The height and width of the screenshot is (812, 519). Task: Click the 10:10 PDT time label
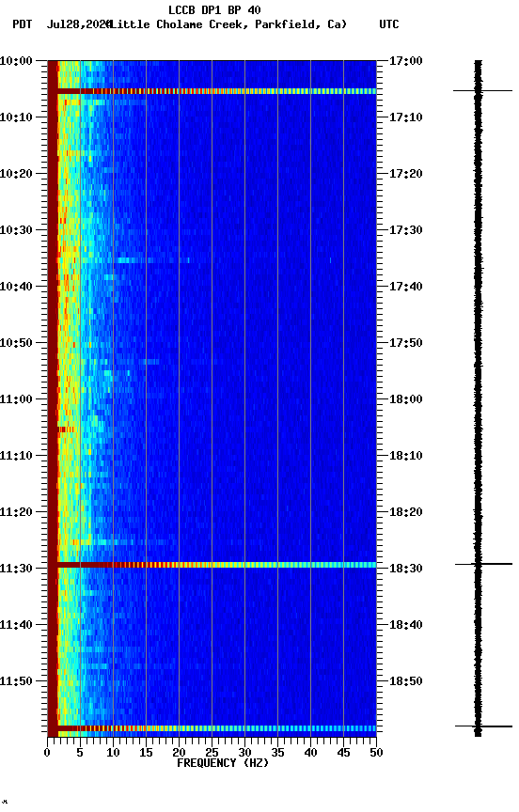pyautogui.click(x=16, y=117)
